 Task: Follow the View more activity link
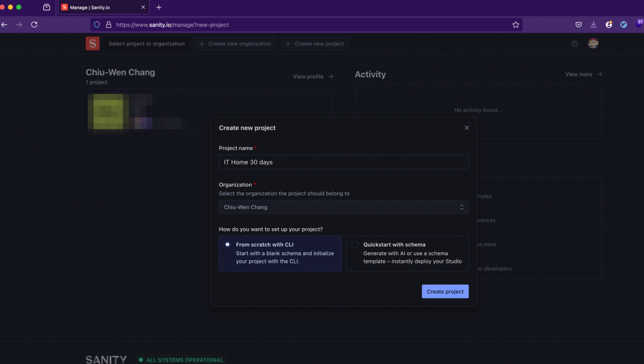(583, 74)
